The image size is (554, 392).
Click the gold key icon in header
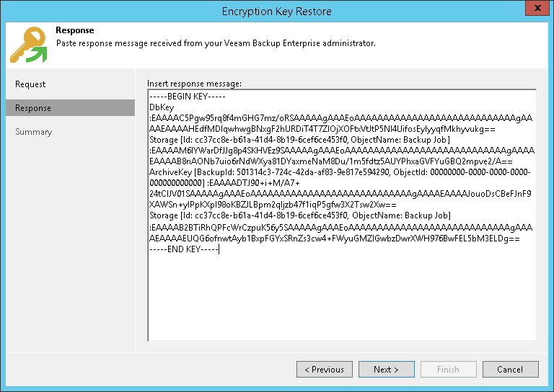[27, 44]
